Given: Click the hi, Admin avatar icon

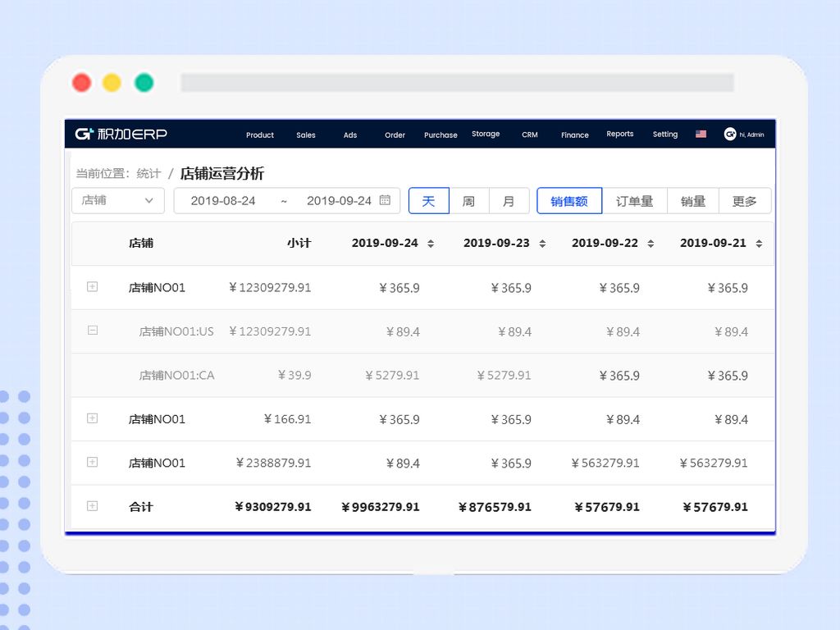Looking at the screenshot, I should (729, 134).
